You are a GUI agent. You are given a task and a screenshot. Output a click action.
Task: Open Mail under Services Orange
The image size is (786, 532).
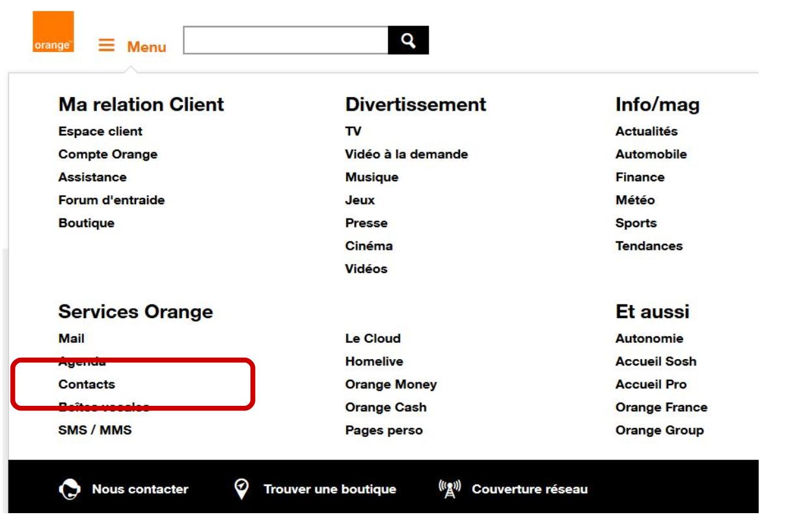pos(72,338)
